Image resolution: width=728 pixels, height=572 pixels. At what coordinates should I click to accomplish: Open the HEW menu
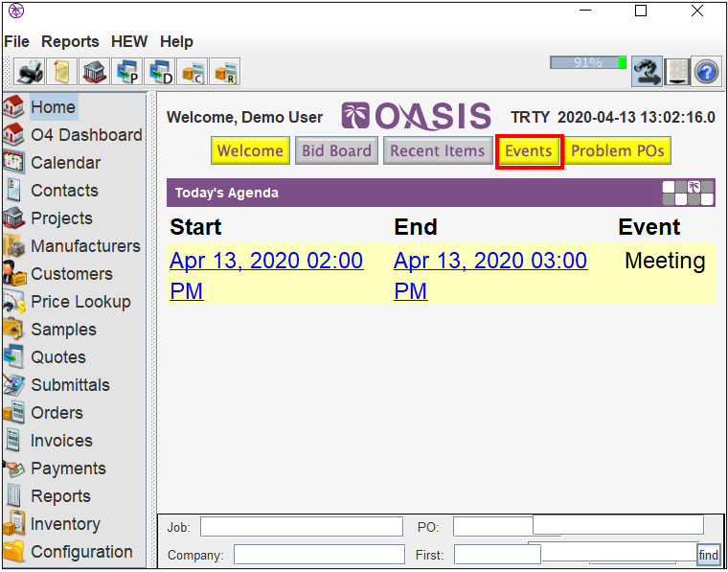(129, 42)
